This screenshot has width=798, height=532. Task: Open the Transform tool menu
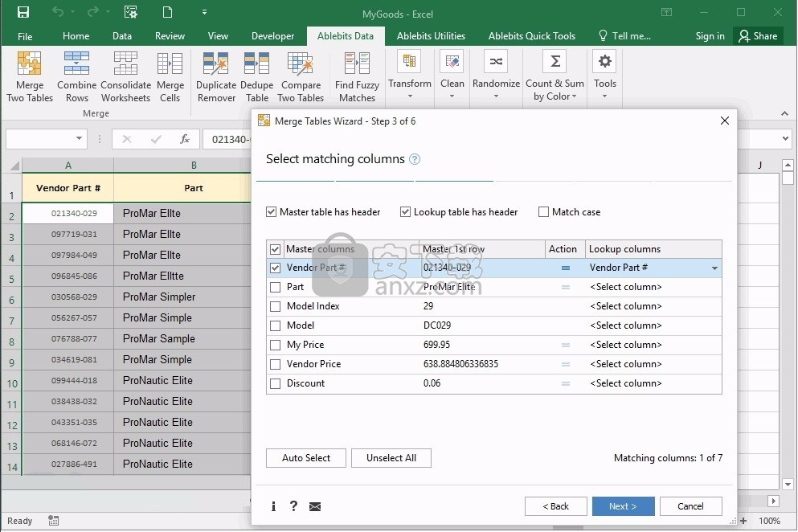(410, 76)
